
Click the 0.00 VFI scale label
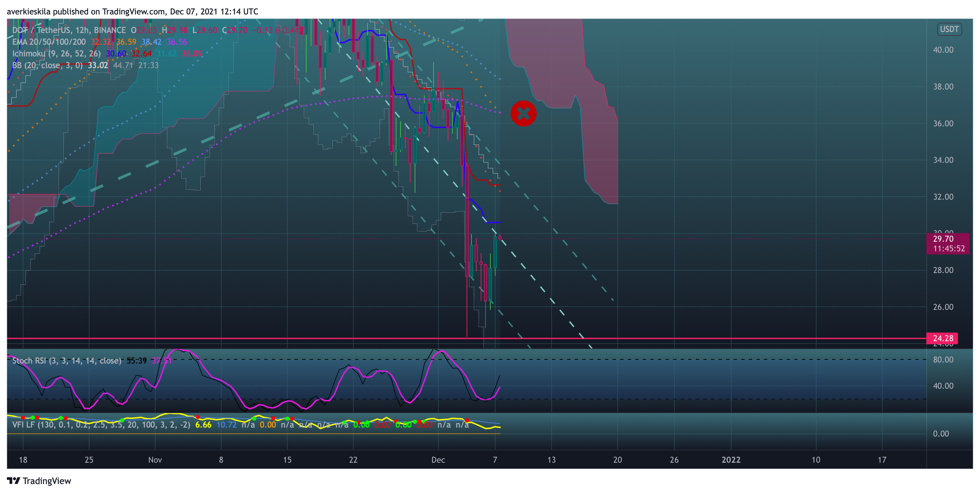[941, 433]
